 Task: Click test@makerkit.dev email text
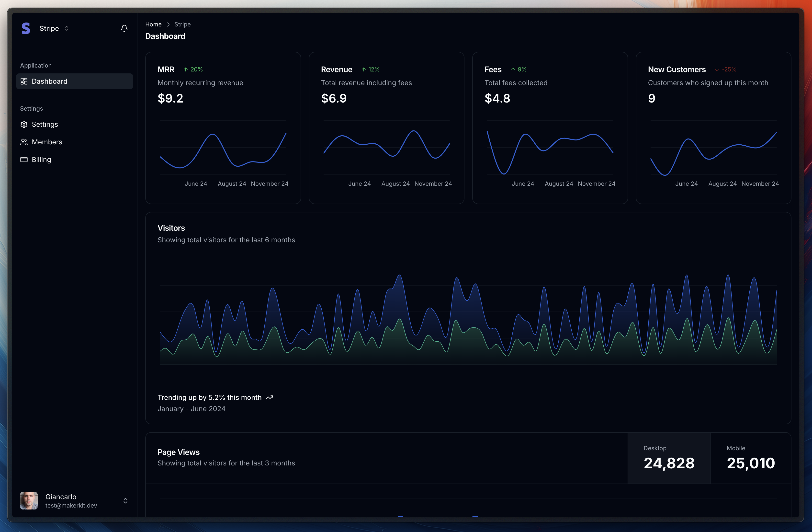71,506
